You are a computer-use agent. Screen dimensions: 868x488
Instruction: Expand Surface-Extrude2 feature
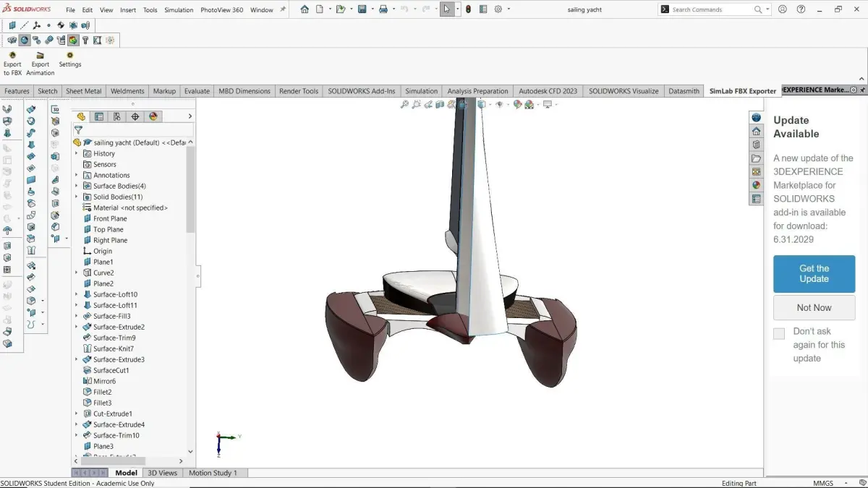pyautogui.click(x=77, y=327)
